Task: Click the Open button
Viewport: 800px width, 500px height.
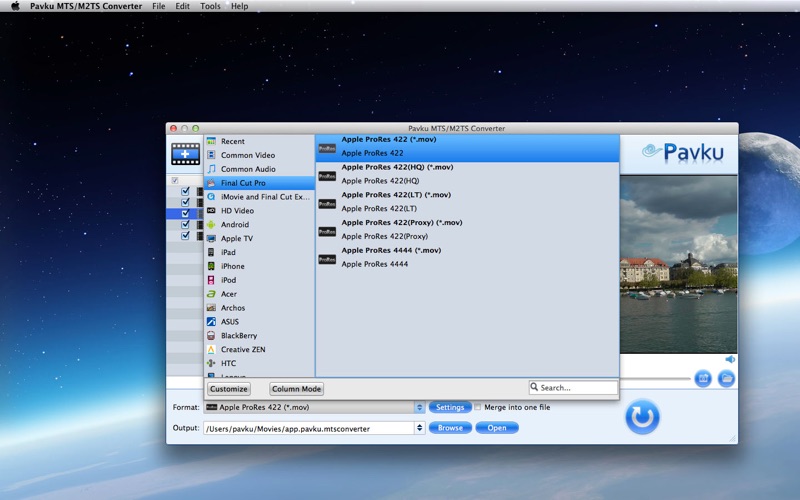Action: 496,428
